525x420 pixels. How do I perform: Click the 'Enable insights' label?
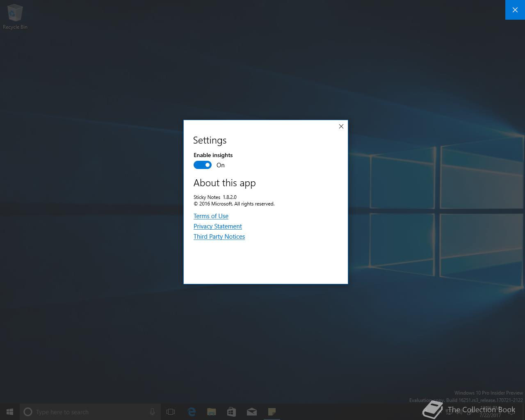[x=213, y=155]
